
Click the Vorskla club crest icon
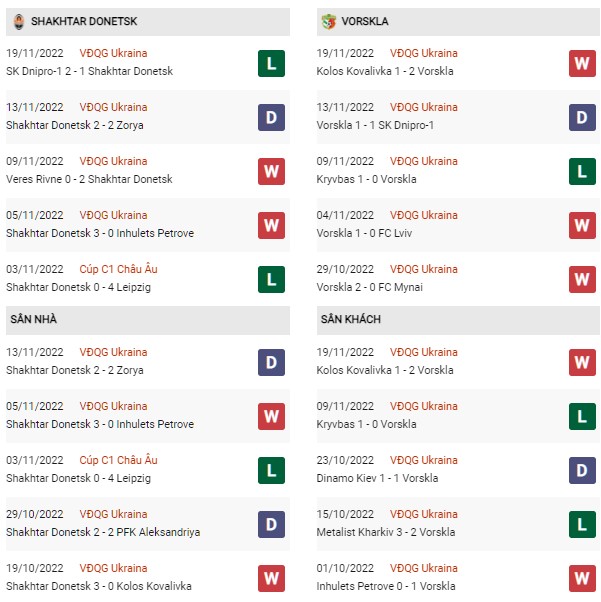328,22
